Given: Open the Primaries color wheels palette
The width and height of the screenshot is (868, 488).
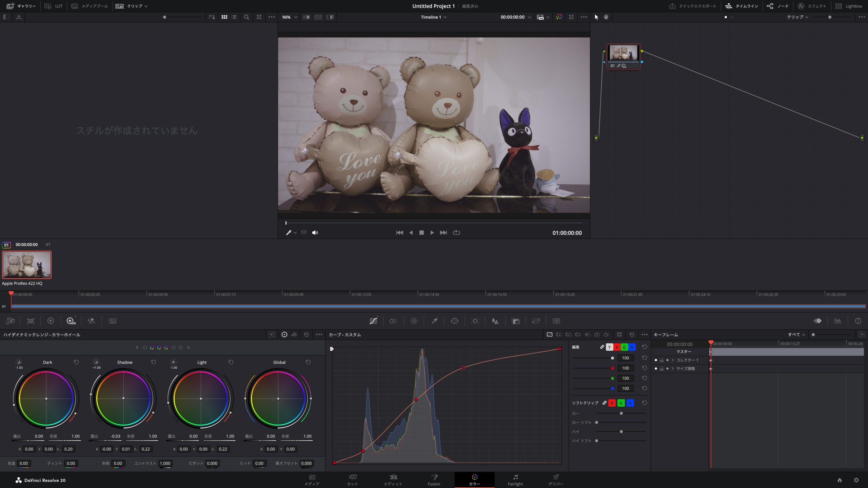Looking at the screenshot, I should [51, 321].
